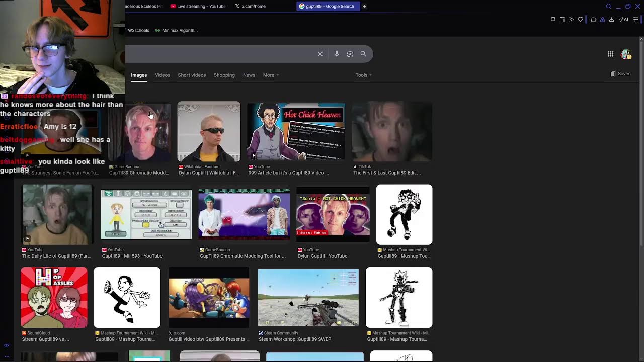Open kicking stick-figure Mashup Tournament thumbnail
The image size is (644, 362).
coord(127,298)
